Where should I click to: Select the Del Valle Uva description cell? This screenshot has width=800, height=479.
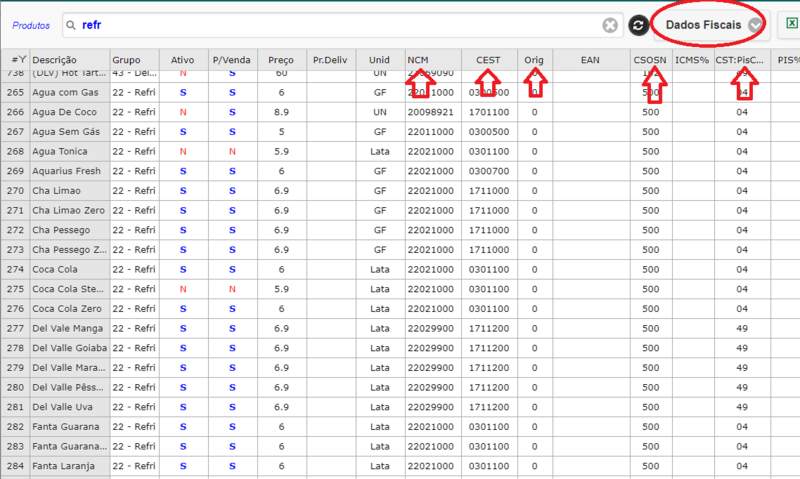click(x=70, y=407)
